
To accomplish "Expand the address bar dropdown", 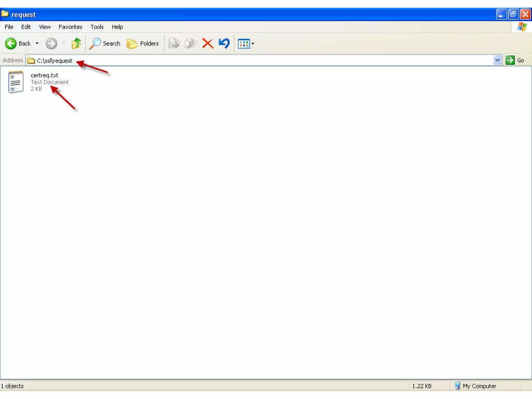I will tap(497, 60).
